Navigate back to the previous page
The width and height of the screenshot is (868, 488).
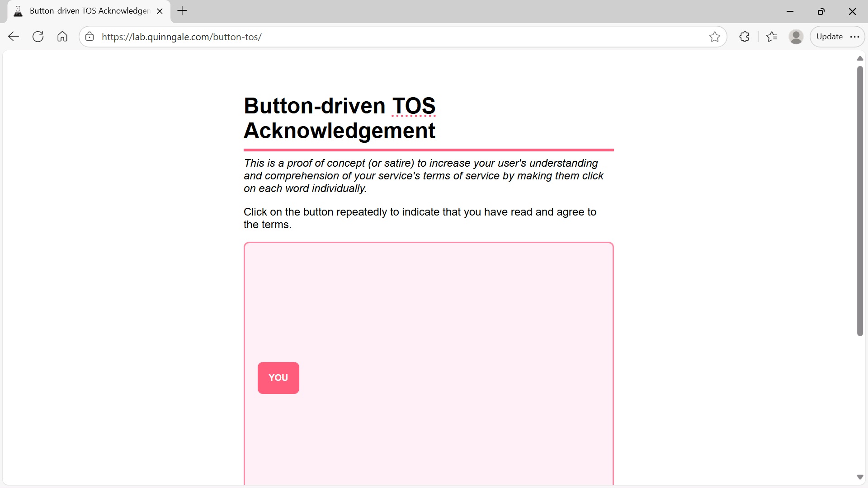click(x=13, y=37)
